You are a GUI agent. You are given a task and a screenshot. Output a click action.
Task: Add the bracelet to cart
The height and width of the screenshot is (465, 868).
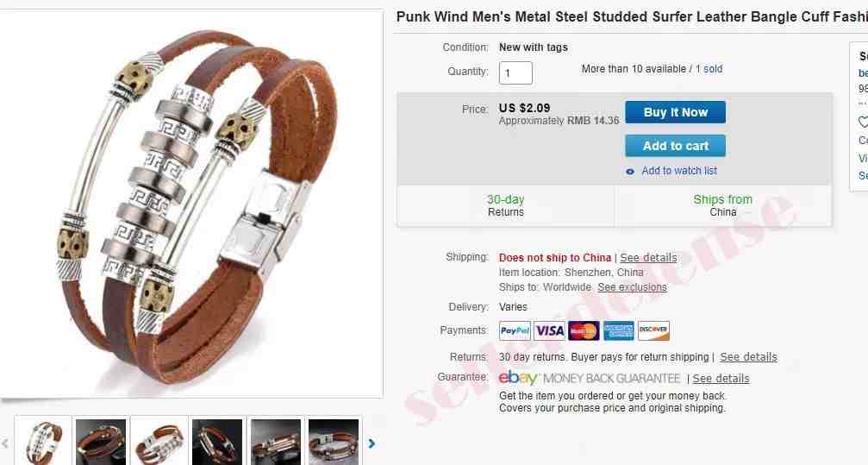point(676,146)
